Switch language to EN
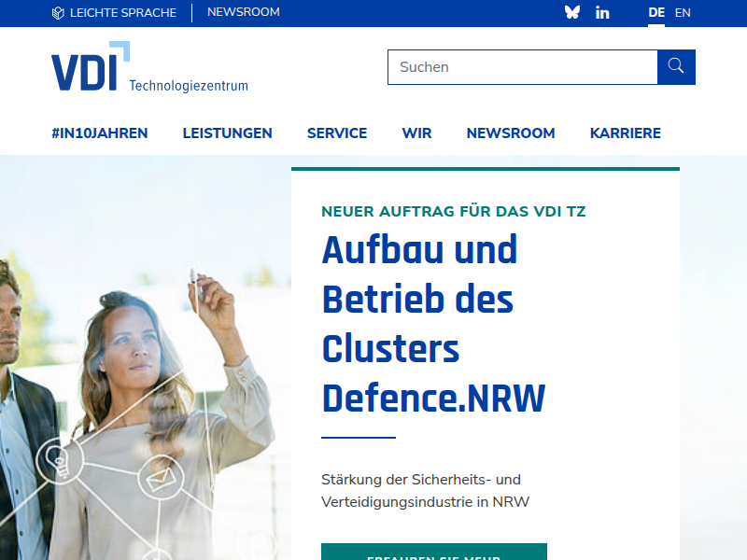This screenshot has width=747, height=560. (x=683, y=13)
